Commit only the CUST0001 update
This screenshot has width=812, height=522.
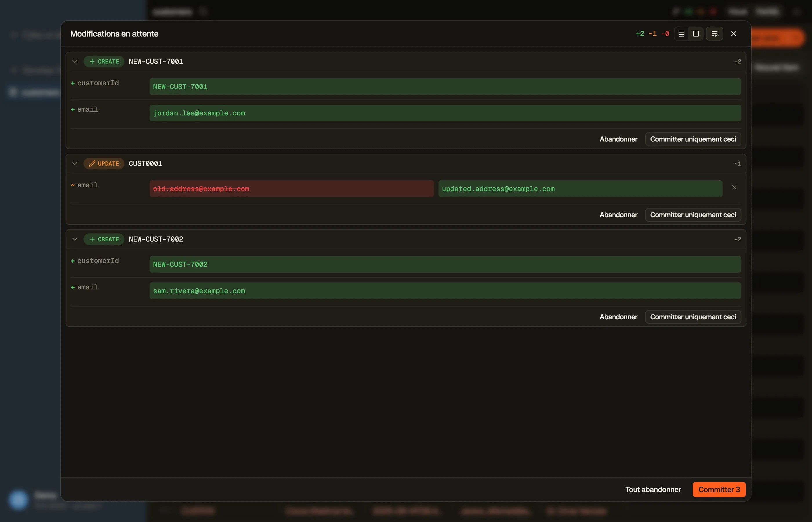tap(693, 215)
